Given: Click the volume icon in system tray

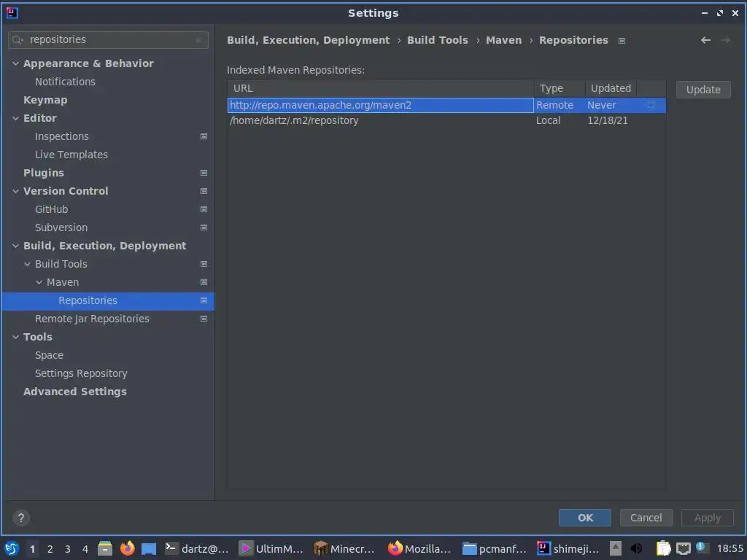Looking at the screenshot, I should pyautogui.click(x=636, y=548).
